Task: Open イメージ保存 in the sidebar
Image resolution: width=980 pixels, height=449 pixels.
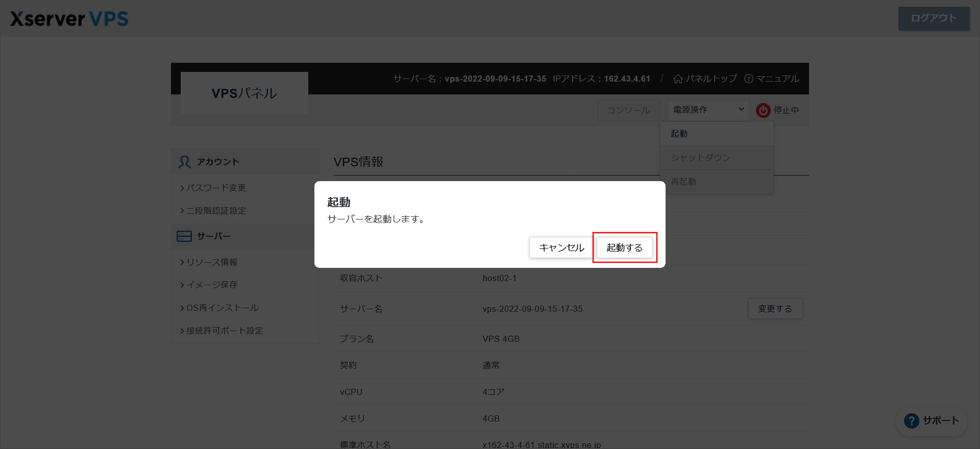Action: tap(212, 285)
